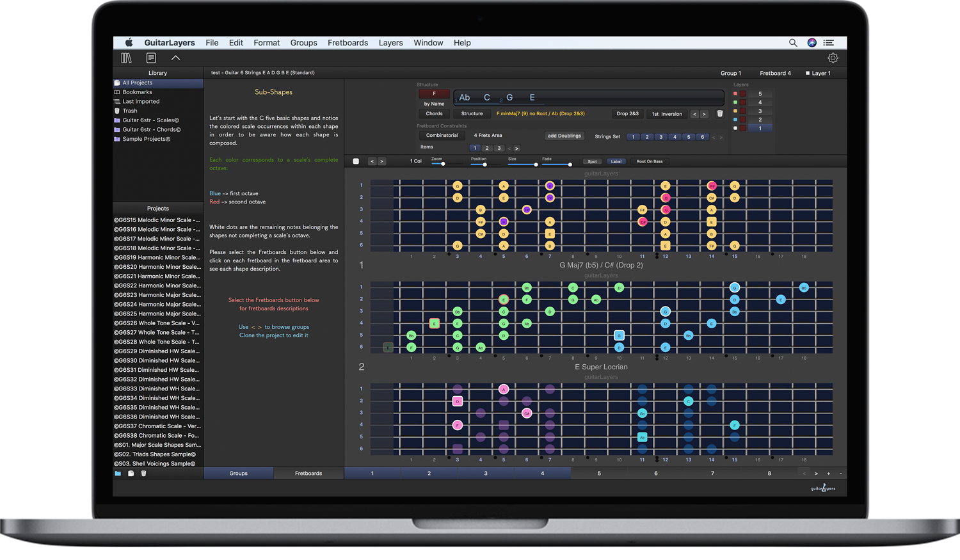Select Bookmarks in the Library list

(137, 92)
